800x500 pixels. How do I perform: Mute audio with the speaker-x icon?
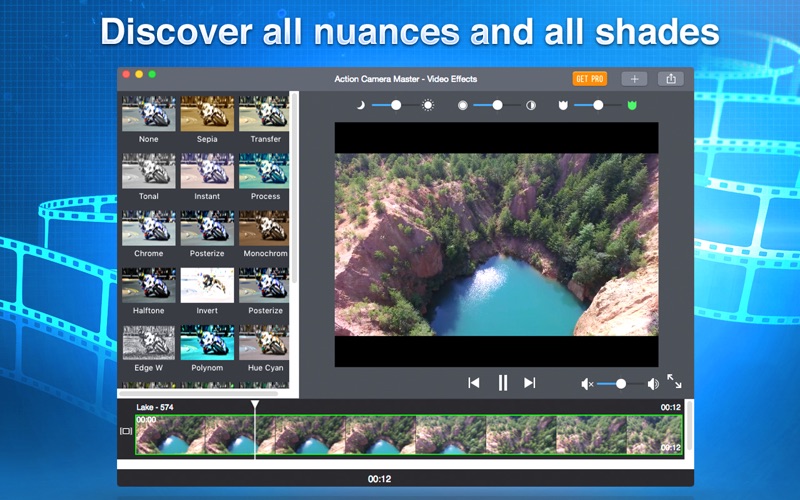pos(587,384)
